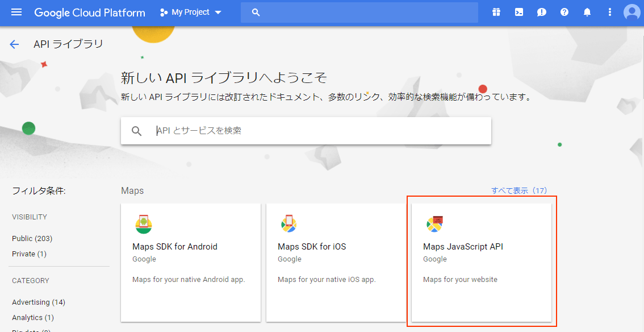Click the Google Cloud Platform logo
Viewport: 644px width, 332px height.
[x=90, y=13]
